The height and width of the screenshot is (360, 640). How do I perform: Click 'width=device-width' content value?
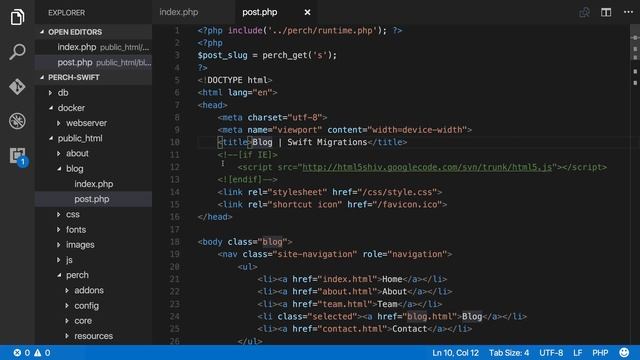coord(417,130)
